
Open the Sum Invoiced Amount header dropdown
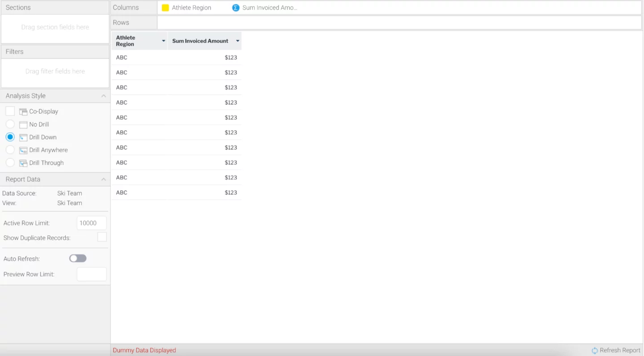point(237,41)
